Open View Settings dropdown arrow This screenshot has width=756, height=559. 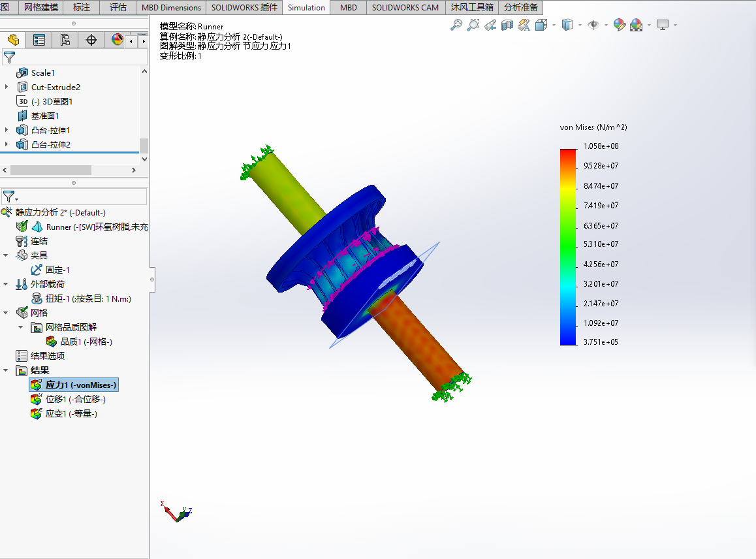(x=675, y=25)
